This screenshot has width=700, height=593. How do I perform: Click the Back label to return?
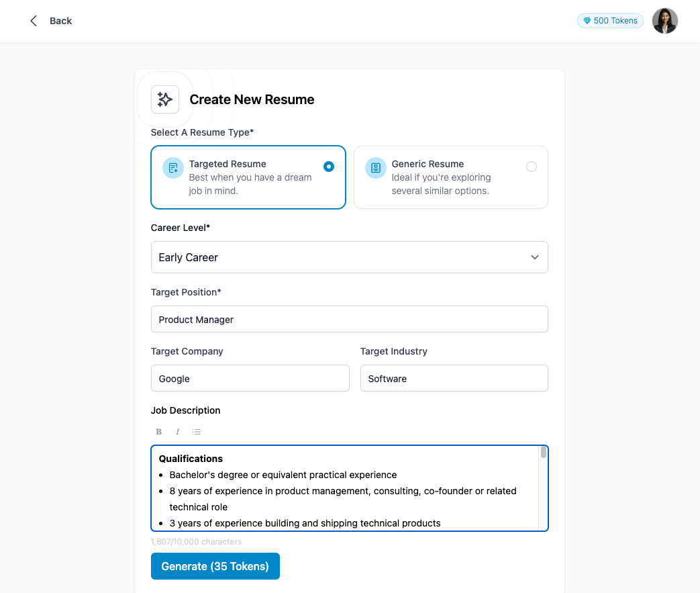[x=60, y=21]
